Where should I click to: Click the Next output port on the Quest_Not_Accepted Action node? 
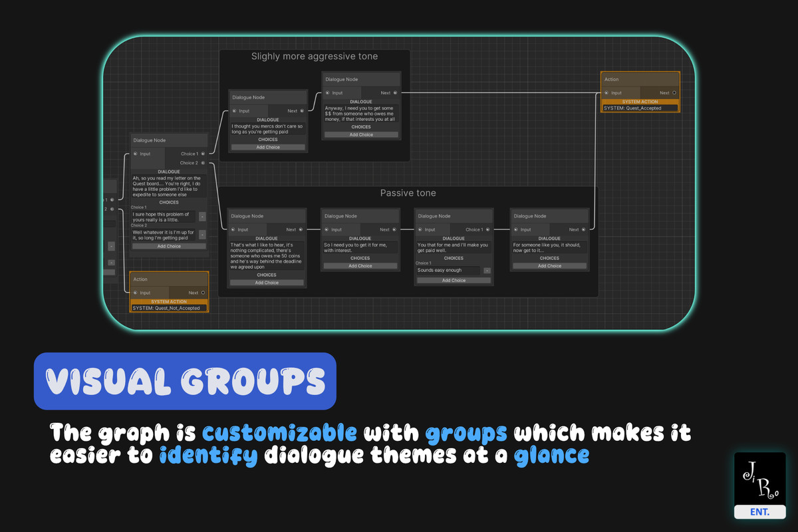(203, 293)
